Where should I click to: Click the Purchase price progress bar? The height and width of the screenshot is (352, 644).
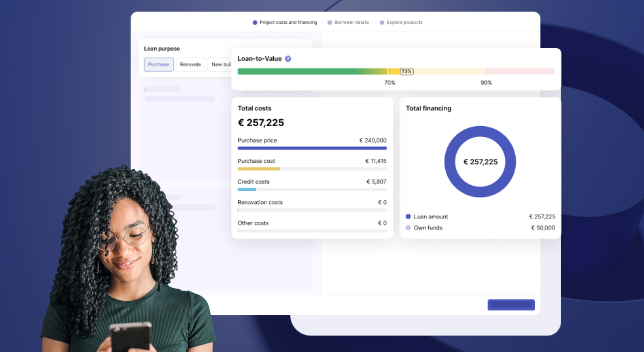312,148
